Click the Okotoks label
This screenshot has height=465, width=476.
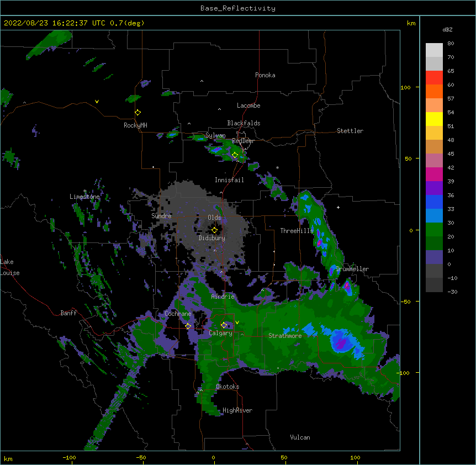(x=228, y=387)
